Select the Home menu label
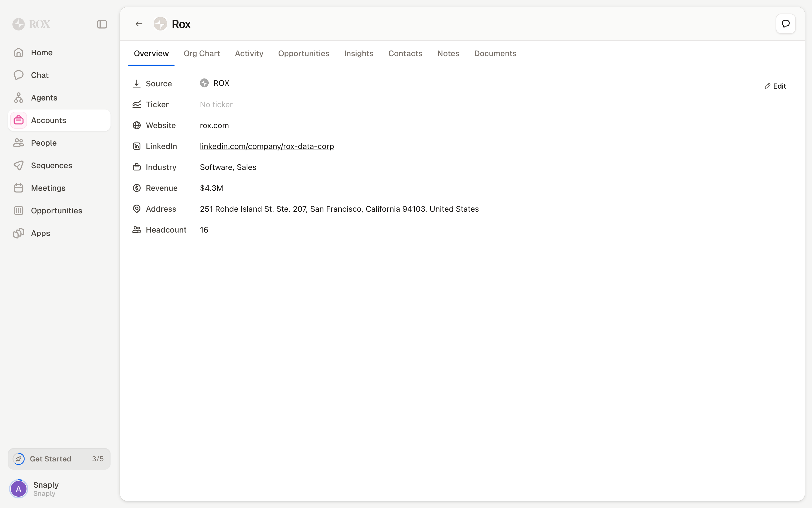Screen dimensions: 812x508 (42, 52)
